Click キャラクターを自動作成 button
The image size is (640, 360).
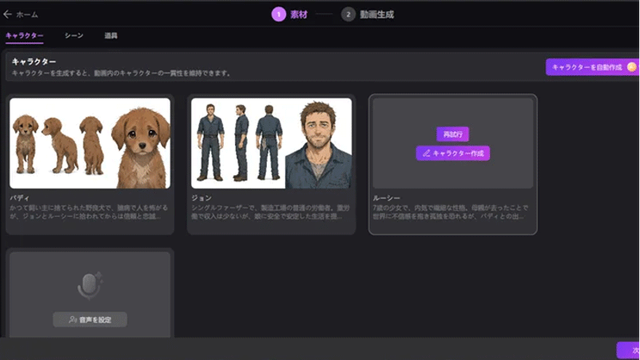(592, 67)
